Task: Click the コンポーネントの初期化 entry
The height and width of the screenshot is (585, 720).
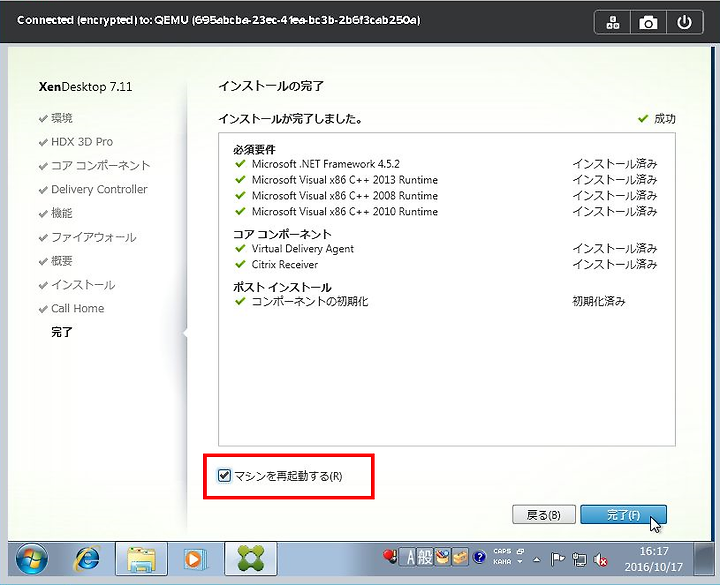Action: tap(309, 302)
